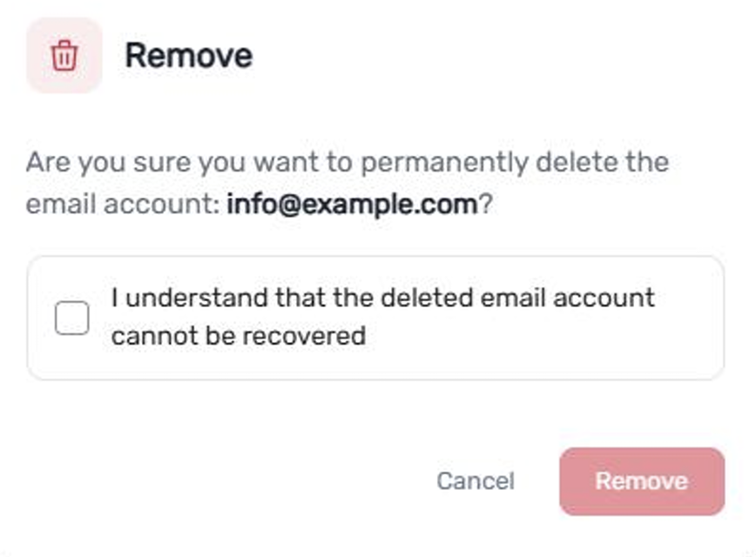This screenshot has height=557, width=756.
Task: Click the delete bin icon beside Remove title
Action: coord(64,56)
